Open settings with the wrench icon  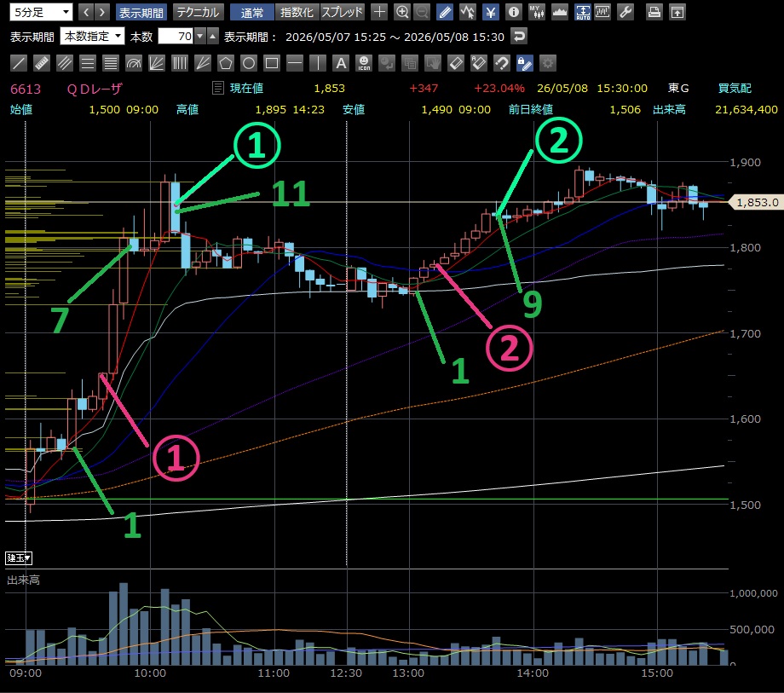625,12
